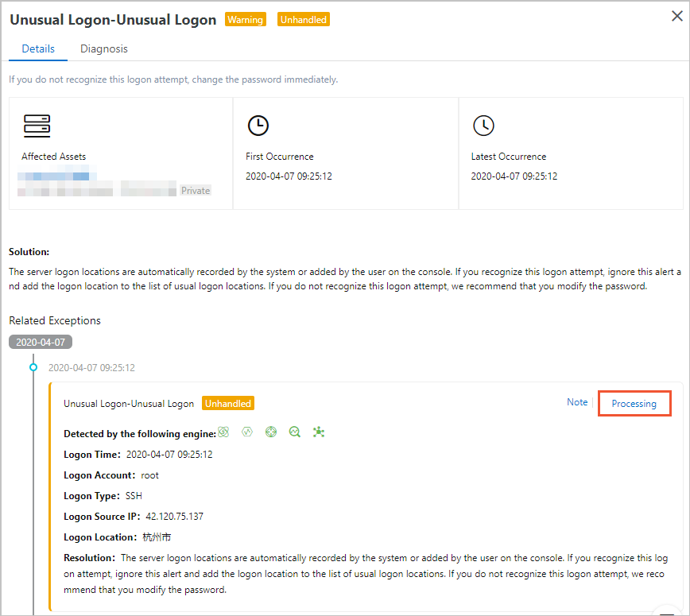
Task: Click the magnifier chart detection engine icon
Action: (x=295, y=432)
